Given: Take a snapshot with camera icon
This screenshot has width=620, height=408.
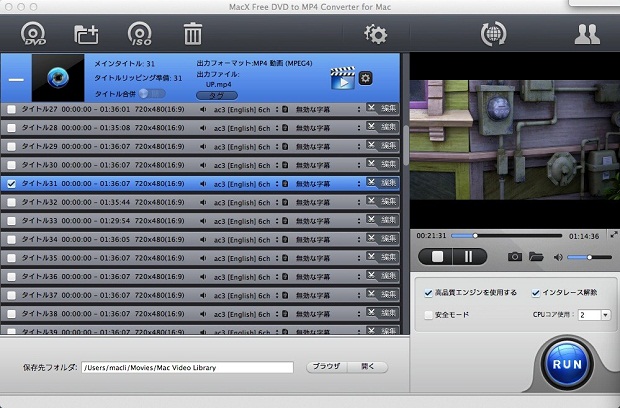Looking at the screenshot, I should tap(514, 257).
